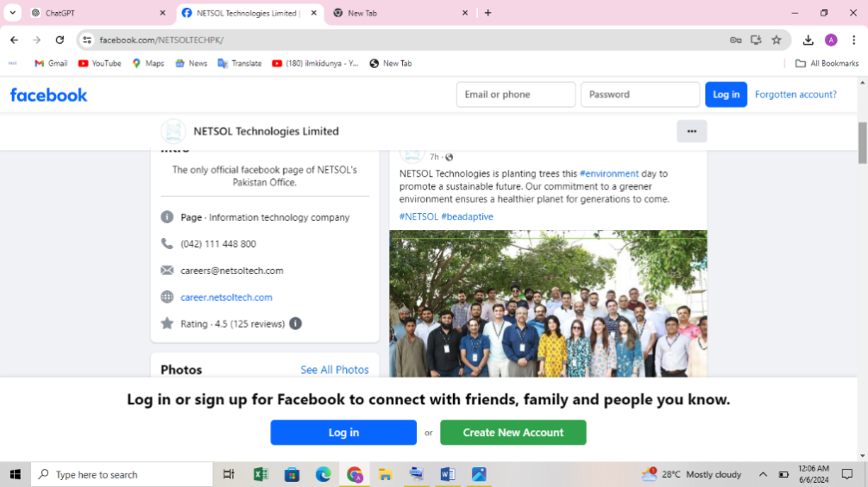The image size is (868, 487).
Task: Close the ChatGPT tab
Action: coord(162,13)
